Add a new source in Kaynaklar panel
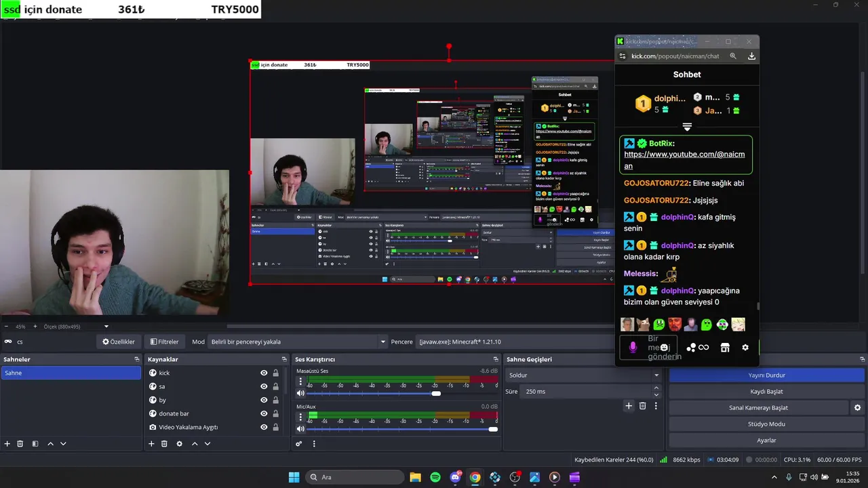868x488 pixels. coord(151,444)
